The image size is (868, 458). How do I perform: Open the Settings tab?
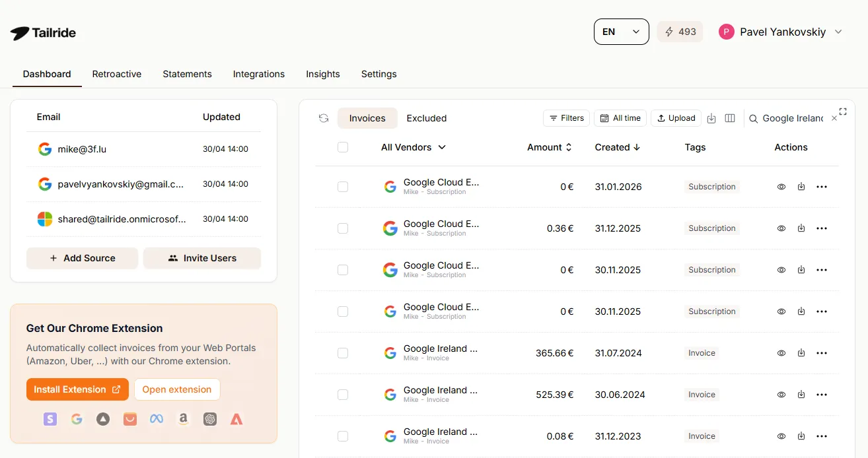379,74
